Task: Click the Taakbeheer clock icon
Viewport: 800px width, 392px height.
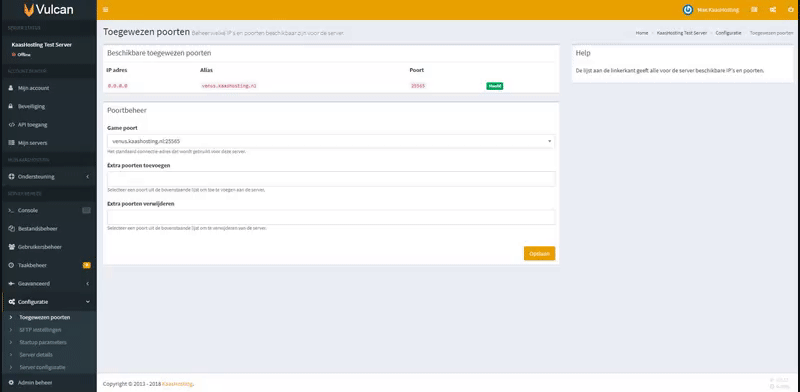Action: [x=11, y=265]
